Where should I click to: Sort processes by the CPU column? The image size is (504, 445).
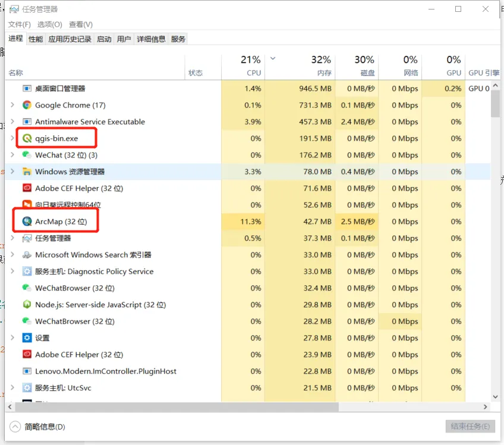(x=243, y=67)
